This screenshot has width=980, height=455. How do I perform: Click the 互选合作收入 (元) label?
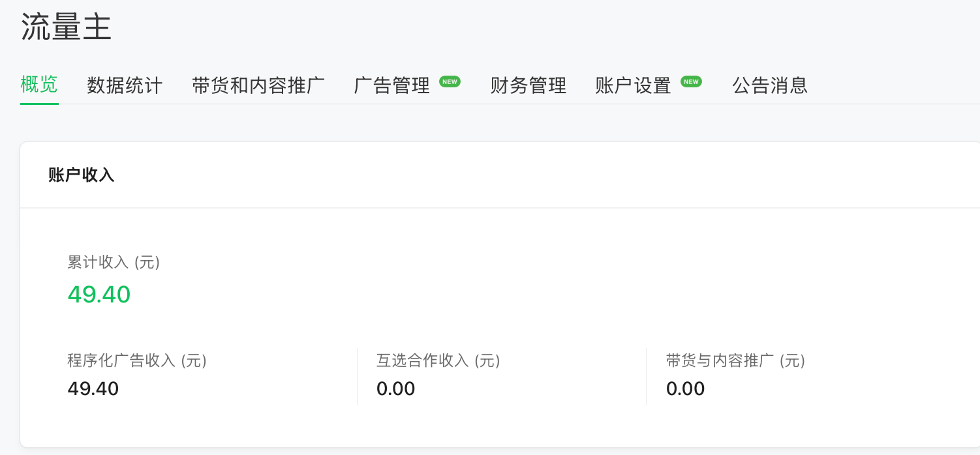(x=438, y=360)
